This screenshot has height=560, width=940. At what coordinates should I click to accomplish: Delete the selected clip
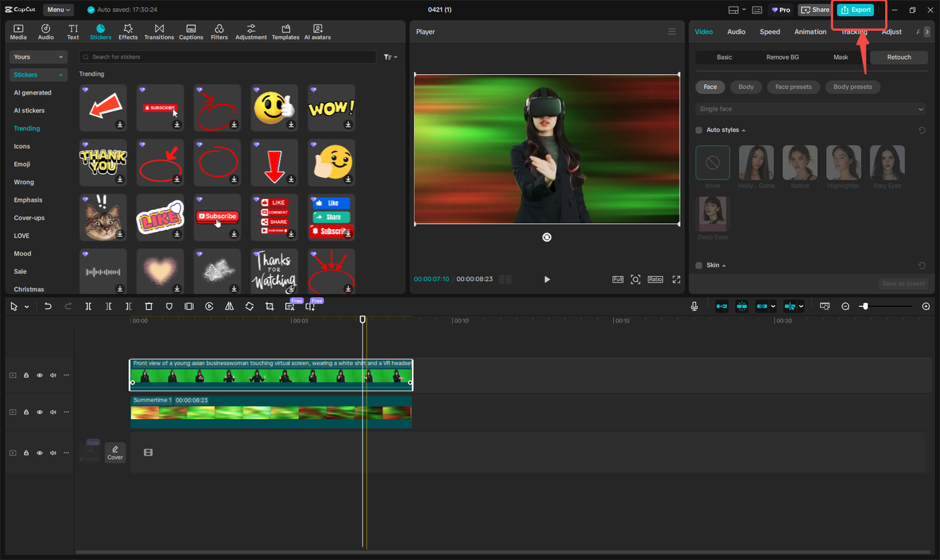(148, 306)
